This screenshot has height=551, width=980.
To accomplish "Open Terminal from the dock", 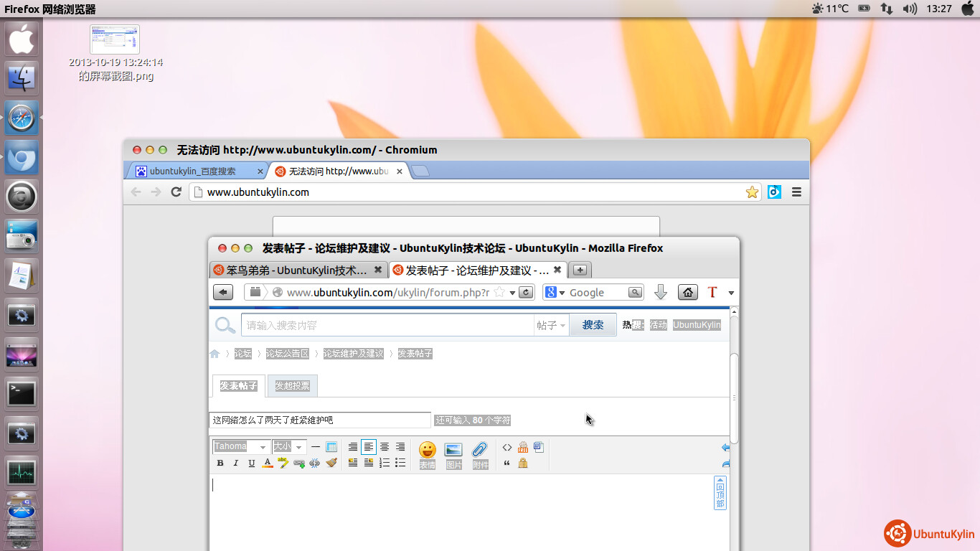I will tap(22, 393).
